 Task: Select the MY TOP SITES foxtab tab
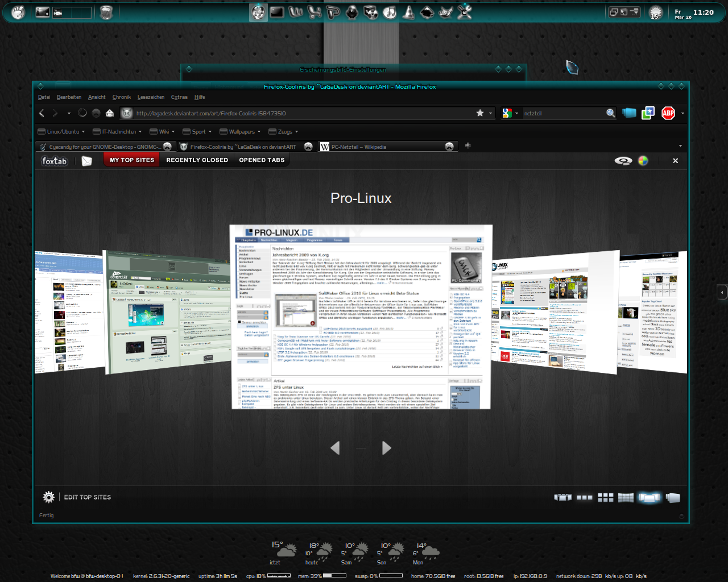point(132,160)
